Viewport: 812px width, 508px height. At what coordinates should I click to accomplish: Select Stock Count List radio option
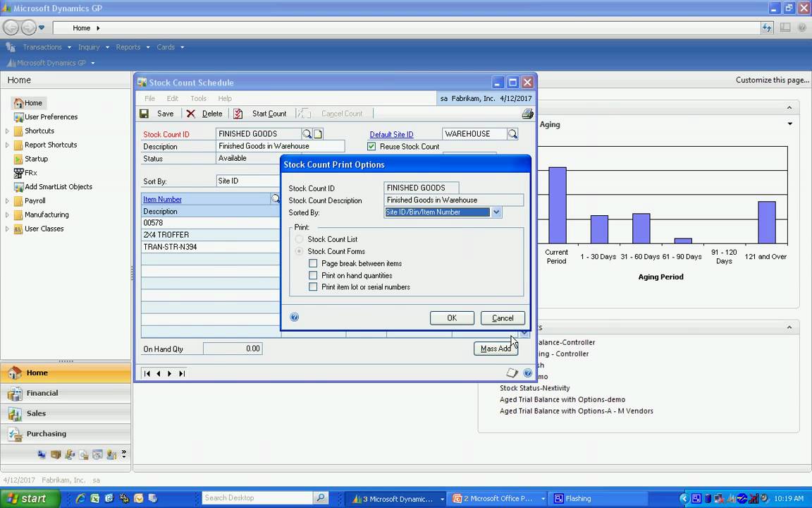pyautogui.click(x=299, y=239)
